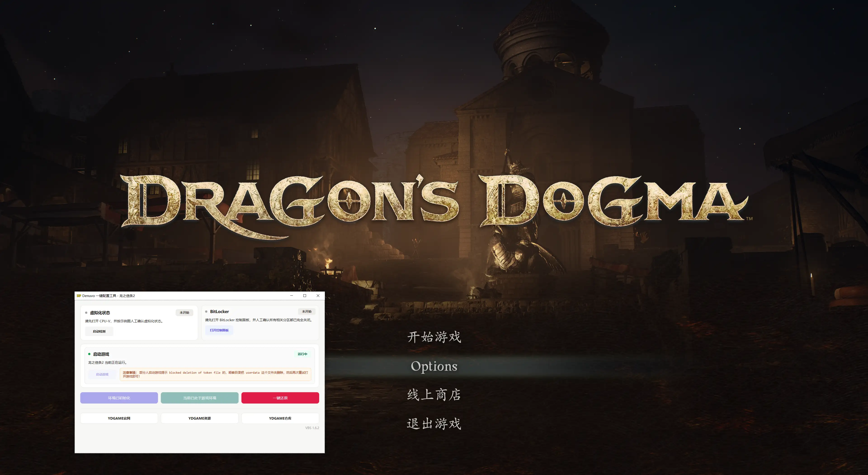Choose 退出游戏 in the game menu
Screen dimensions: 868x475
(x=434, y=424)
